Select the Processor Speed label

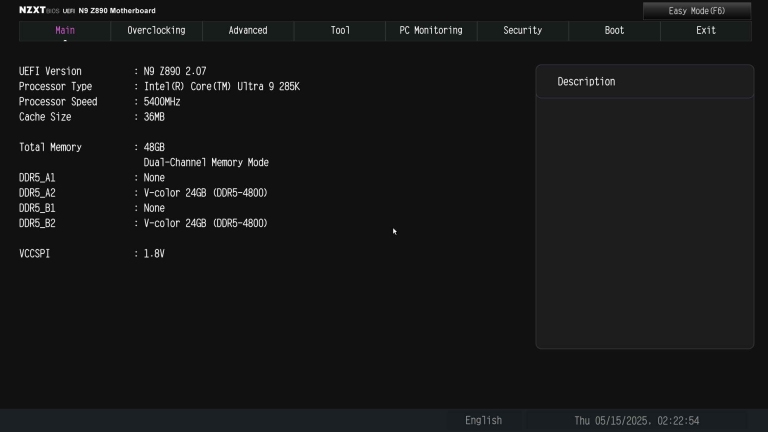tap(58, 102)
